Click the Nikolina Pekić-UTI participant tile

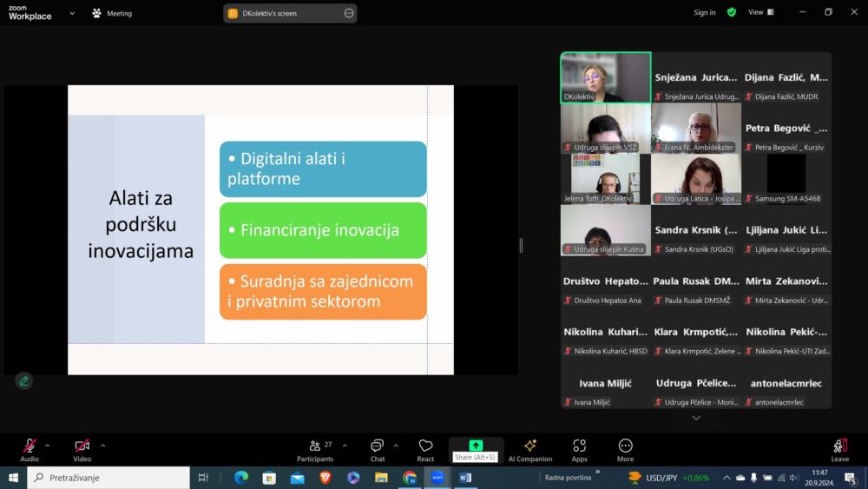786,333
